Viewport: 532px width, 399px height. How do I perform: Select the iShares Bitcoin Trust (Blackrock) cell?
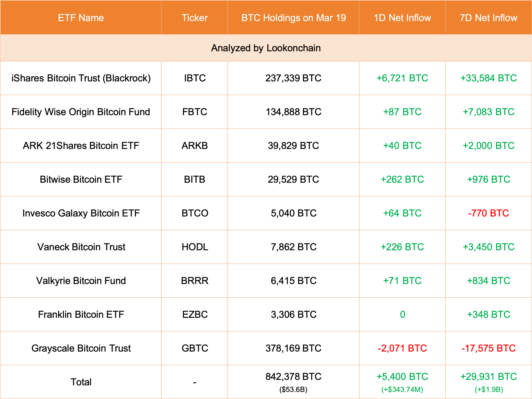point(81,78)
